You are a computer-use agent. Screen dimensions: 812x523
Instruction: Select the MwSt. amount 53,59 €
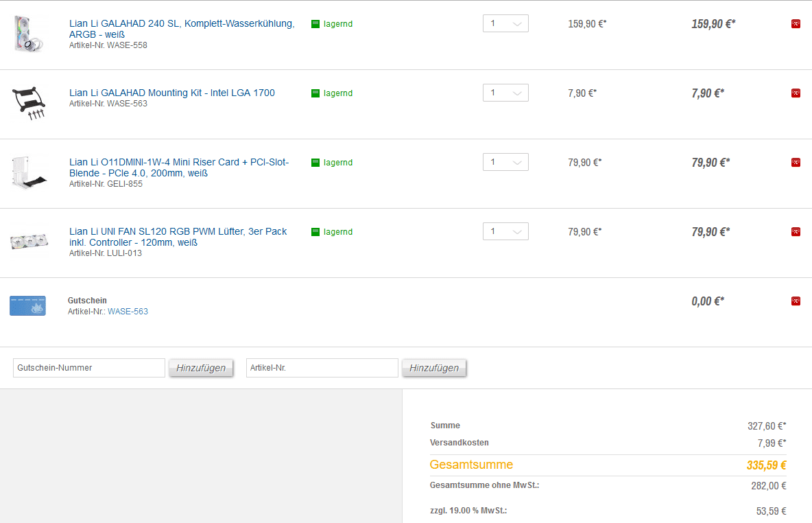coord(771,511)
